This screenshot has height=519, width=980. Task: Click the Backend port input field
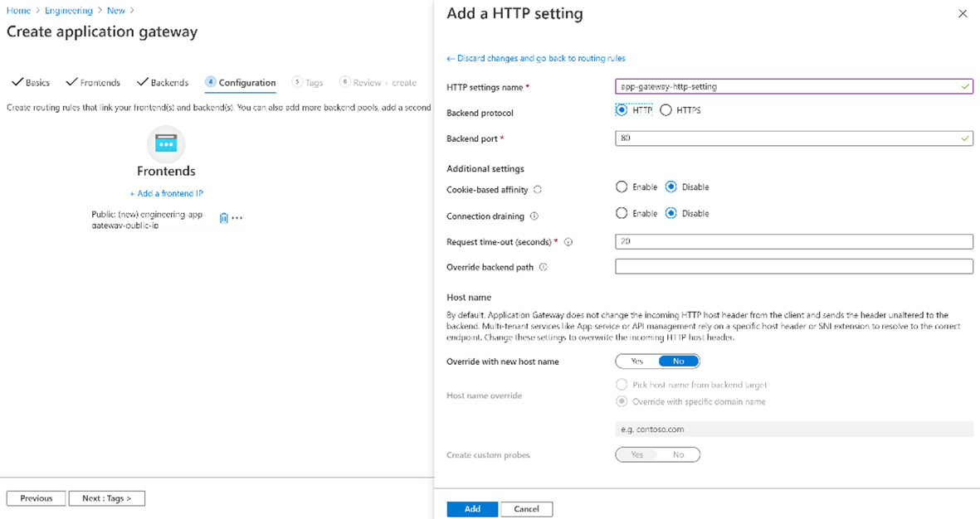(788, 138)
